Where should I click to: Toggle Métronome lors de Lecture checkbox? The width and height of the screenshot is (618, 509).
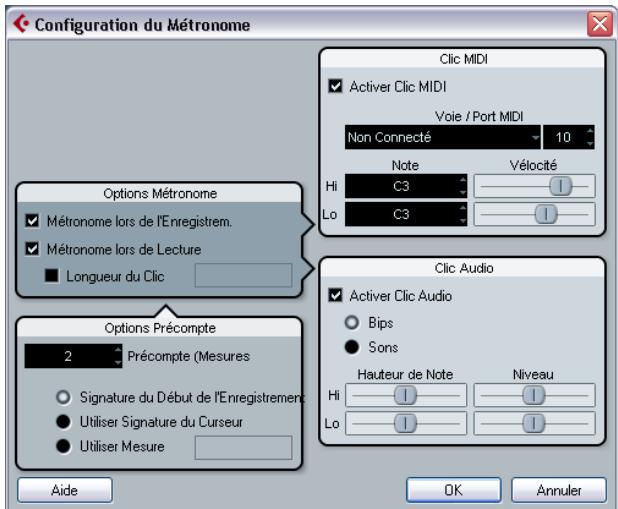[32, 249]
